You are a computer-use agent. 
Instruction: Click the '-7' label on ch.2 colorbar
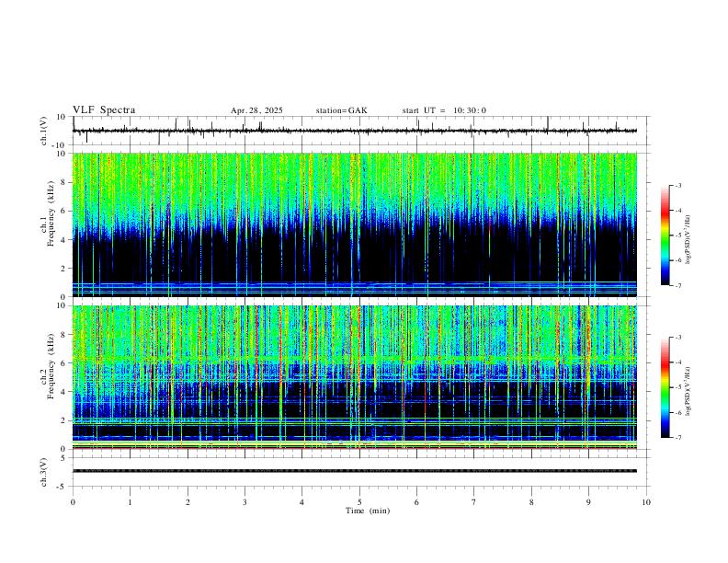(x=677, y=437)
